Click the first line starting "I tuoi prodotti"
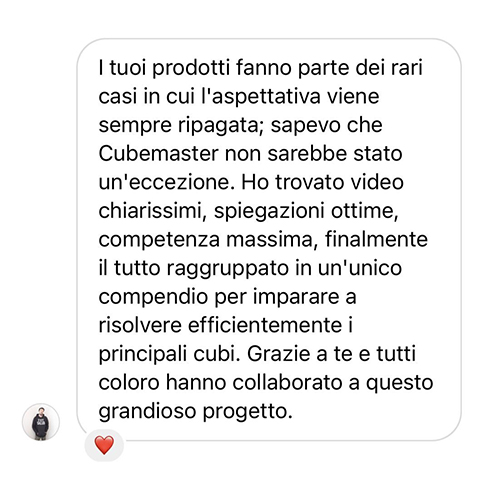 click(x=261, y=68)
